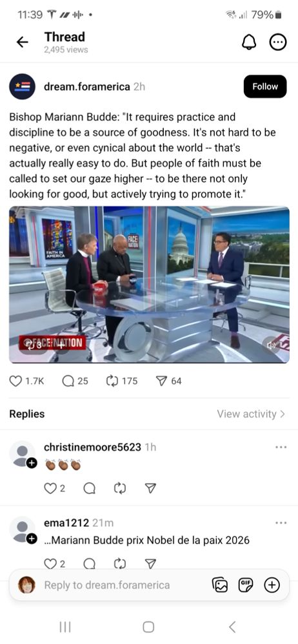Like the dream.foramerica post
The width and height of the screenshot is (298, 644).
click(x=15, y=381)
